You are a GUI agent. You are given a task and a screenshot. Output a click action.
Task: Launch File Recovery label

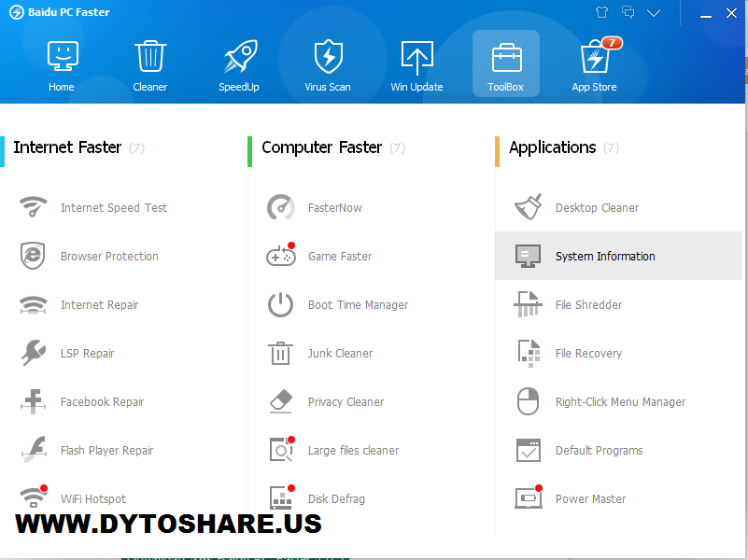click(588, 354)
